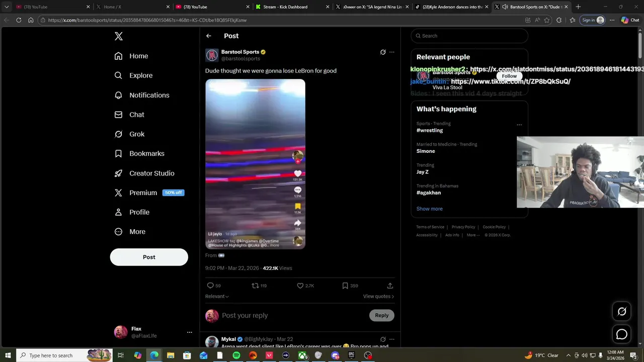Open Explore in the sidebar
The width and height of the screenshot is (644, 362).
point(133,75)
